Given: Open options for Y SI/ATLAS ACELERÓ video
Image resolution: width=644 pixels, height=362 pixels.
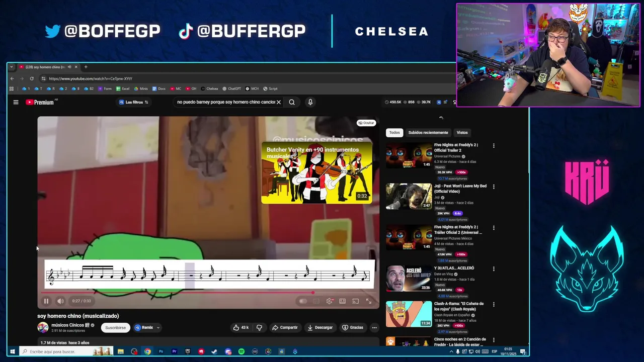Looking at the screenshot, I should [x=494, y=269].
